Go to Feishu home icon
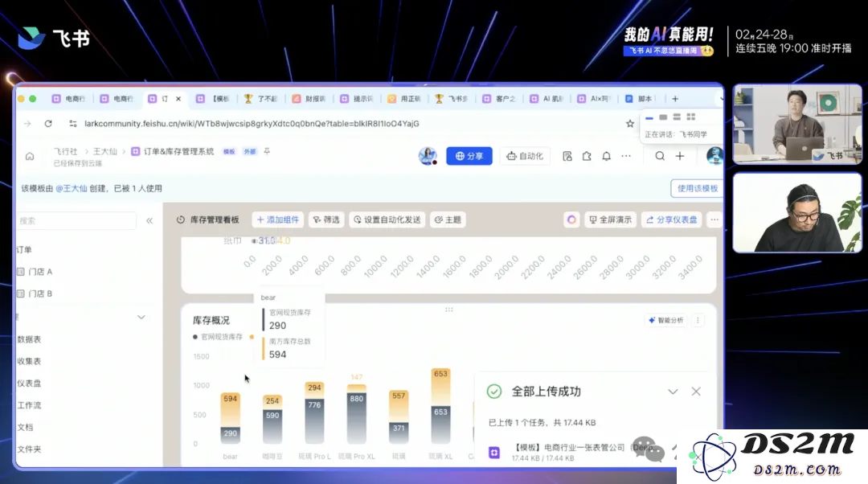 (x=30, y=156)
